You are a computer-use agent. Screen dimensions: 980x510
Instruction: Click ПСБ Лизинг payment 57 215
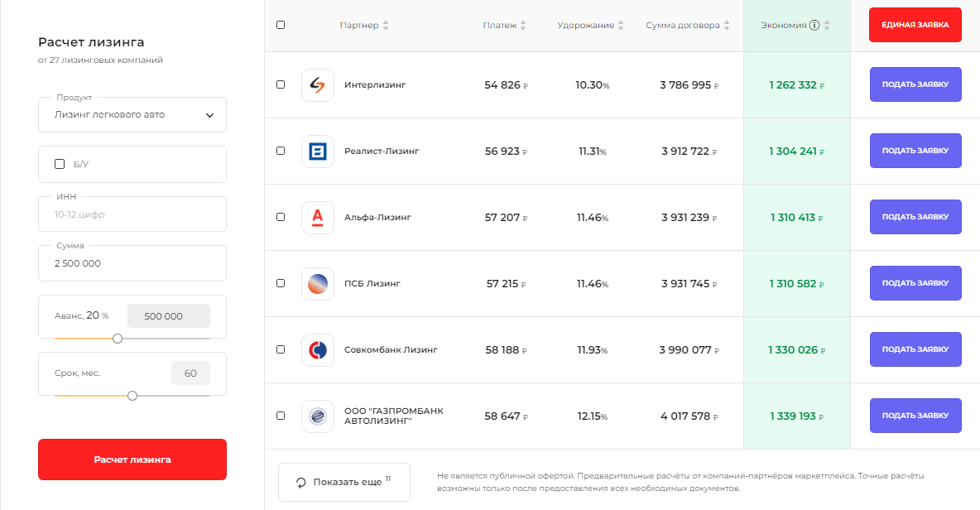(507, 284)
